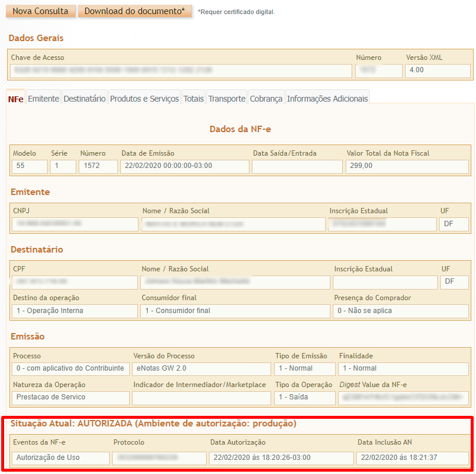Click the Natureza da Operação field
This screenshot has height=474, width=476.
point(70,398)
